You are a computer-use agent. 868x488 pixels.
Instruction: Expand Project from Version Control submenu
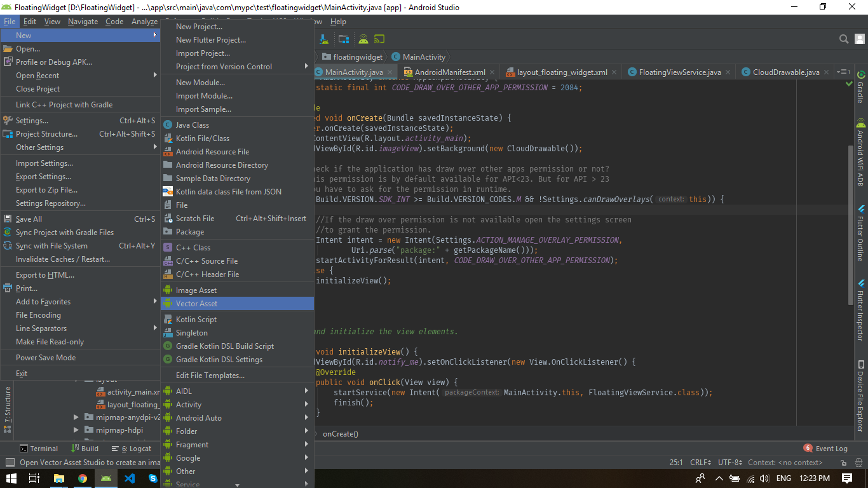[x=237, y=67]
